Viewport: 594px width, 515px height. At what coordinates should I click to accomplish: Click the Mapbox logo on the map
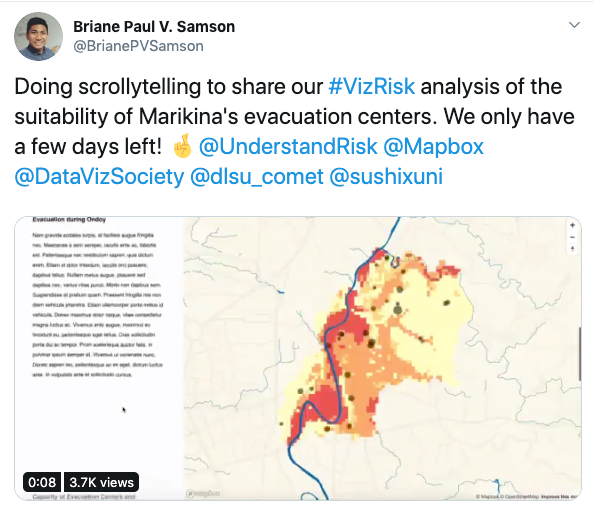[x=203, y=493]
